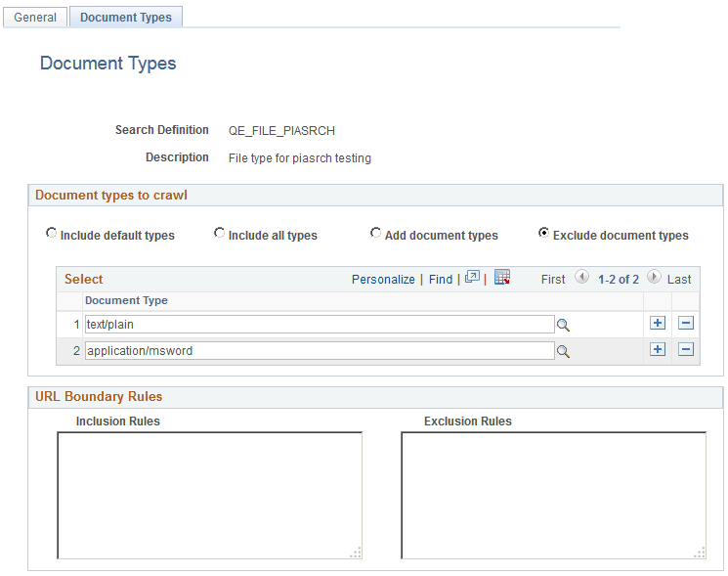This screenshot has height=576, width=728.
Task: Click the 'URL Boundary Rules' header
Action: tap(99, 397)
